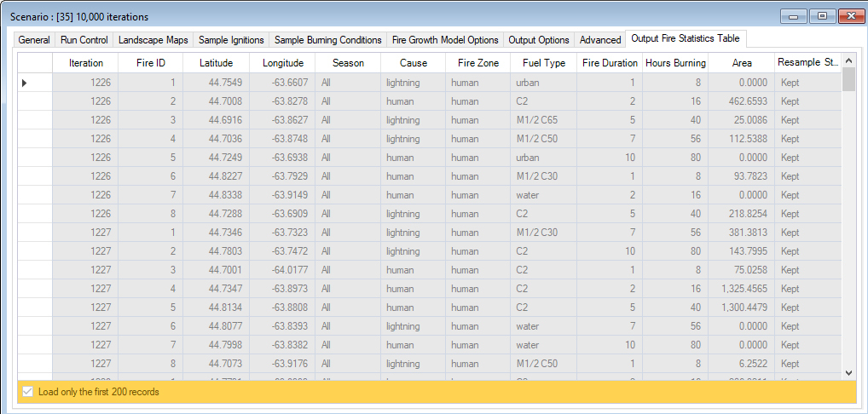Click the Season column header
Image resolution: width=868 pixels, height=414 pixels.
pos(348,63)
